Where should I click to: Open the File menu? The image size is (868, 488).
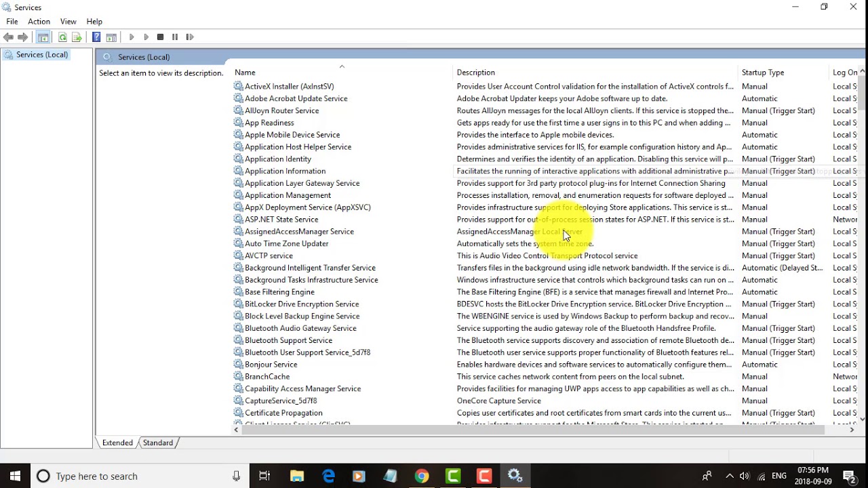(12, 22)
